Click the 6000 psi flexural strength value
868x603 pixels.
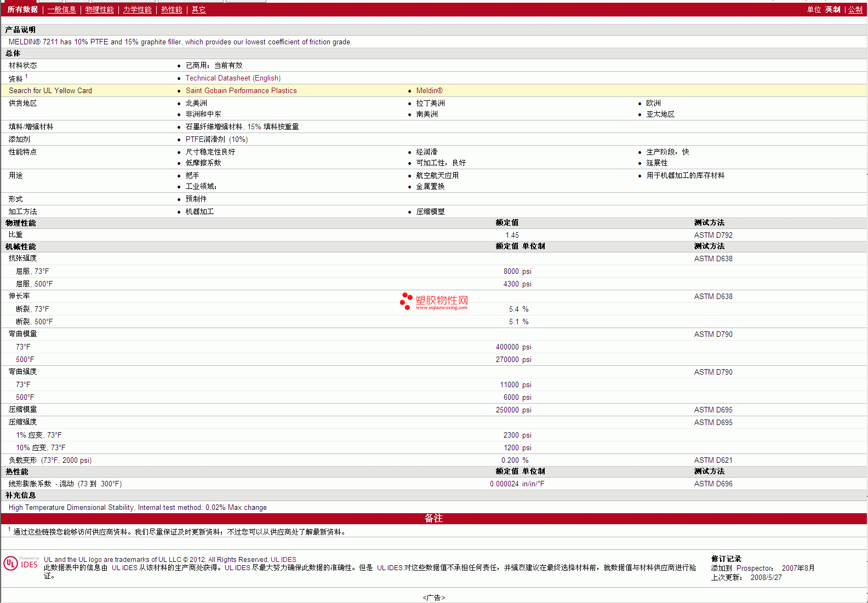tap(517, 398)
